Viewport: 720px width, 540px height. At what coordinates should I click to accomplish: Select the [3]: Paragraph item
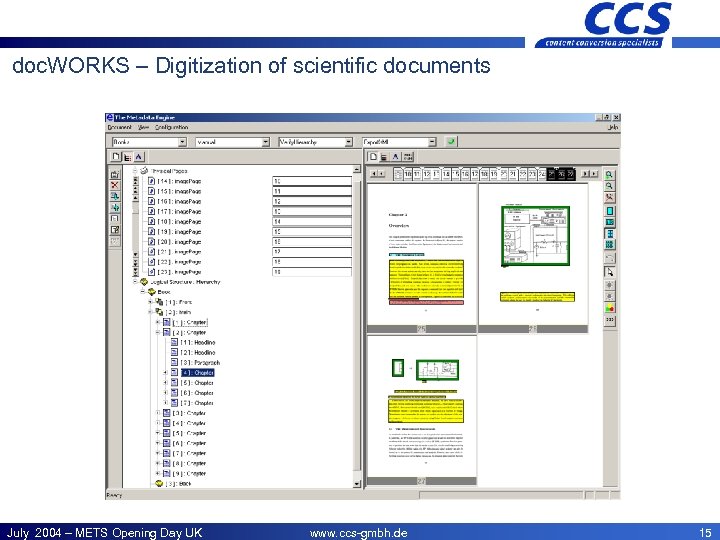tap(196, 362)
